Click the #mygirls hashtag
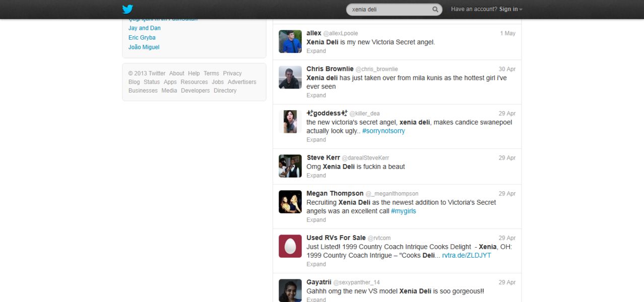The image size is (644, 302). [404, 211]
